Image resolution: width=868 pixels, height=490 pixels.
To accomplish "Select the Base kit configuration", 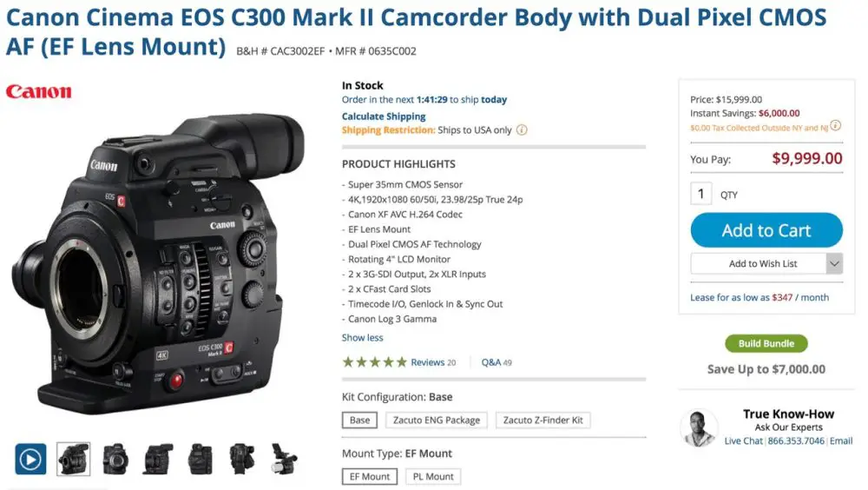I will (x=360, y=420).
